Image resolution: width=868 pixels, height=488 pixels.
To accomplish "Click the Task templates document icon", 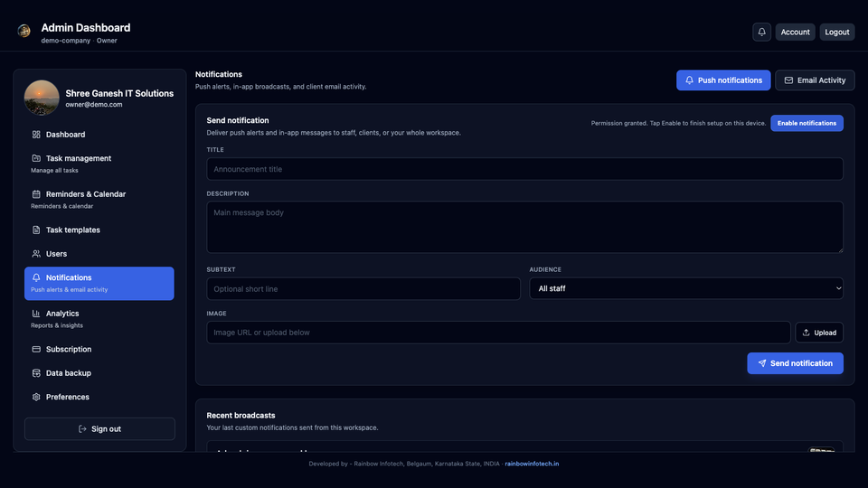I will (x=36, y=230).
